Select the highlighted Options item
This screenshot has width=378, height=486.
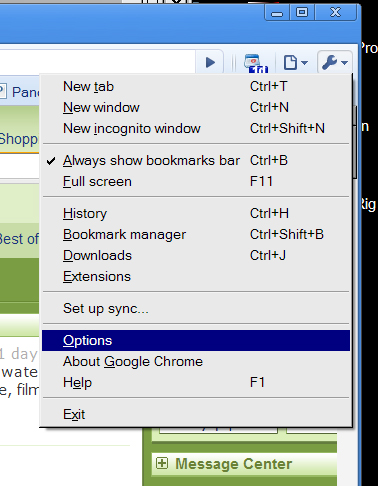coord(196,340)
